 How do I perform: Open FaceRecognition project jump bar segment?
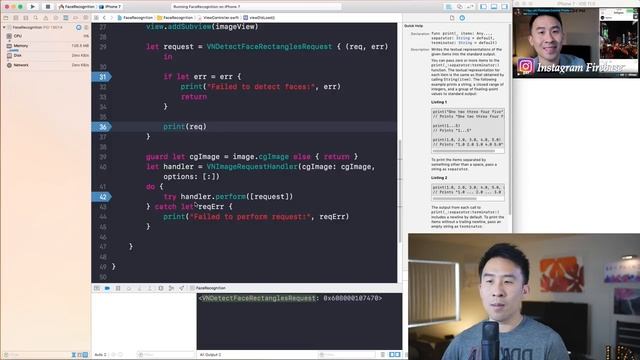(135, 18)
